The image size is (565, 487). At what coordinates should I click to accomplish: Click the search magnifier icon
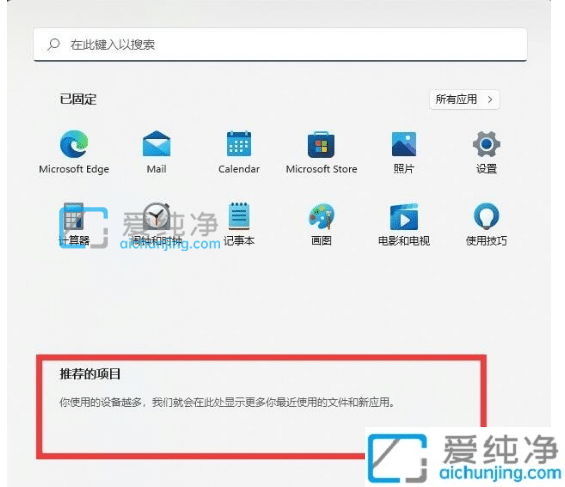[54, 45]
